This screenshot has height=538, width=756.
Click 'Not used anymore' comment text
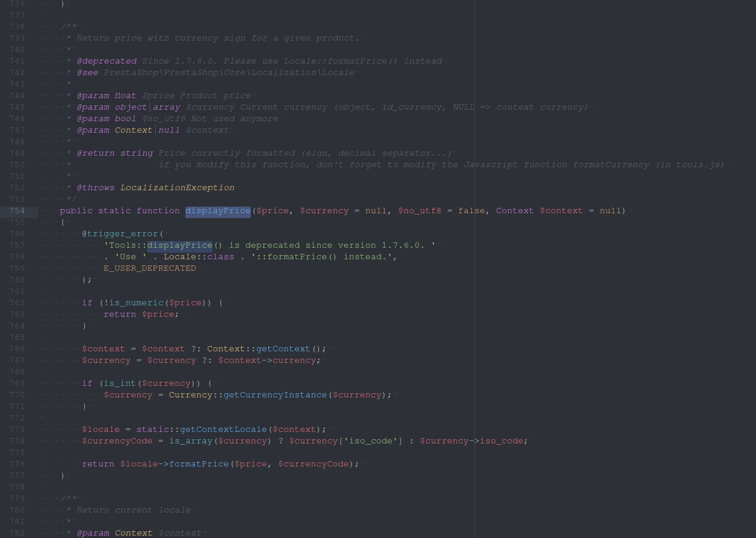(x=234, y=119)
